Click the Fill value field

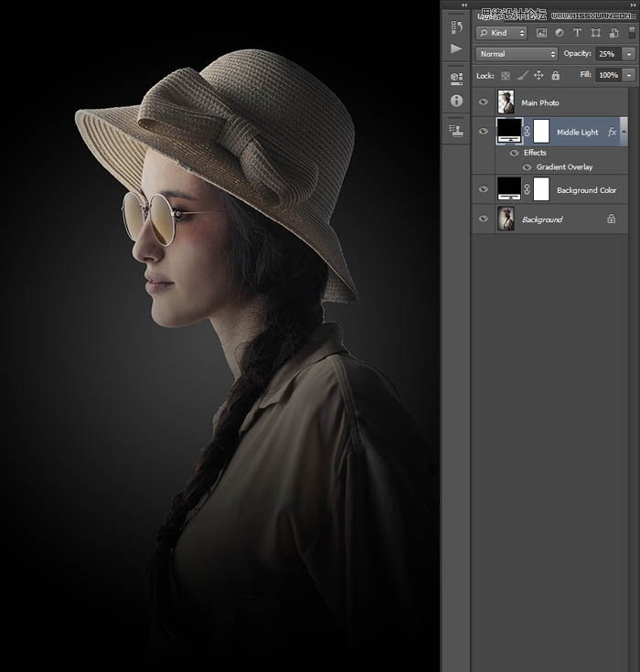coord(608,76)
